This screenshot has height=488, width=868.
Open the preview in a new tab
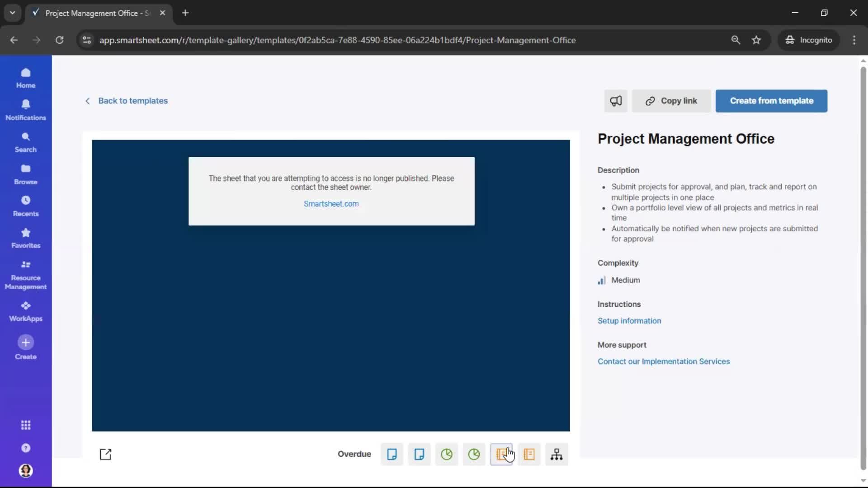pos(105,455)
